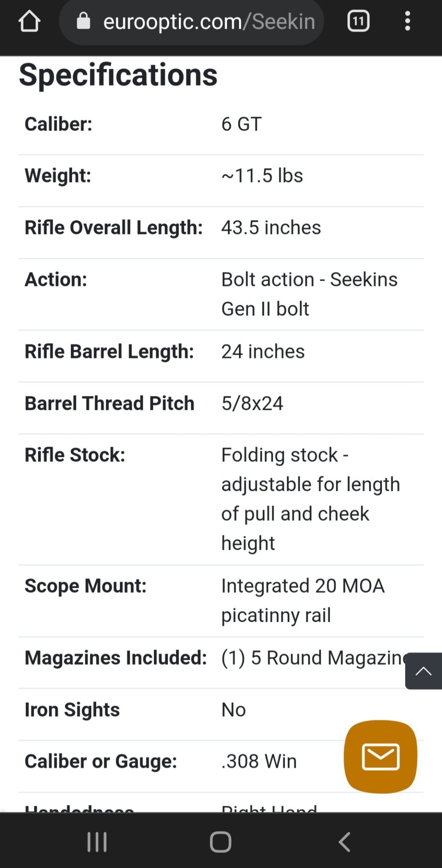442x868 pixels.
Task: Select the Rifle Stock label
Action: (75, 455)
